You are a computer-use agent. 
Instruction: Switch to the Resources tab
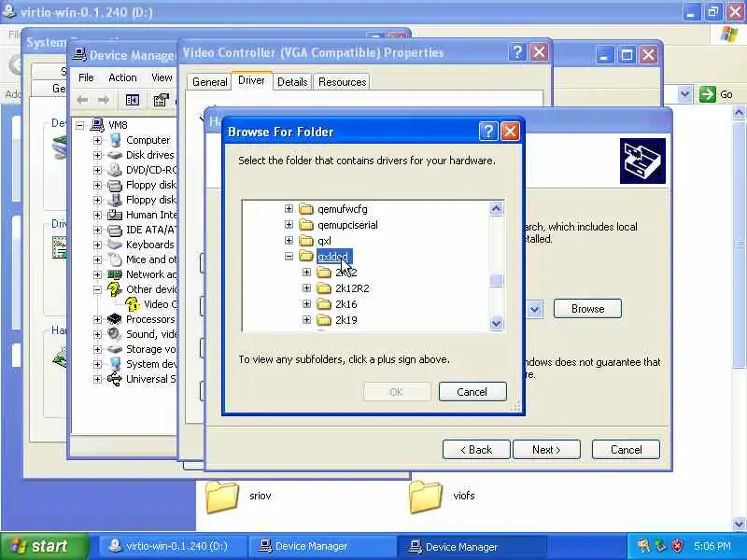pos(342,82)
